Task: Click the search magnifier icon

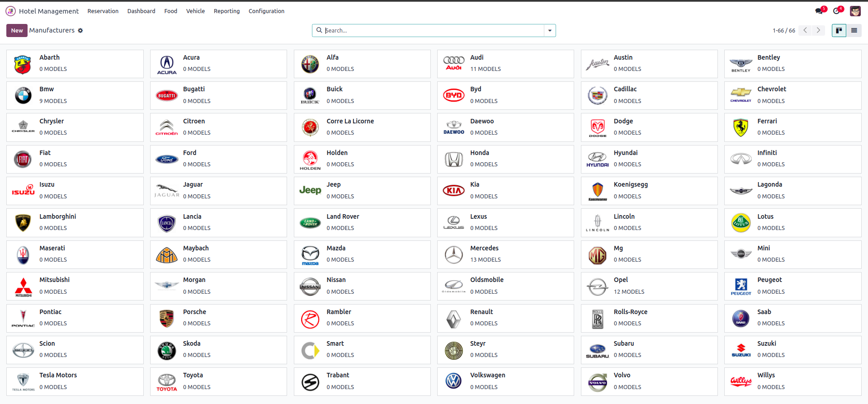Action: click(319, 30)
